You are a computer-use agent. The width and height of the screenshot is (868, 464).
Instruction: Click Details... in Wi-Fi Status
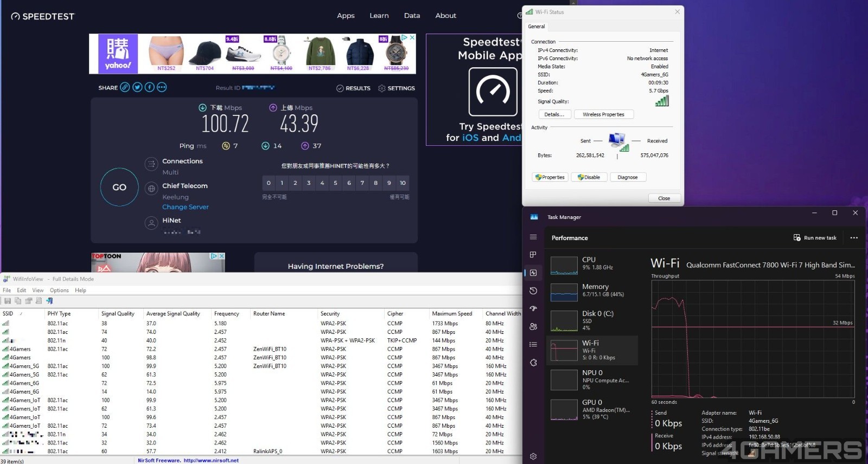(554, 114)
